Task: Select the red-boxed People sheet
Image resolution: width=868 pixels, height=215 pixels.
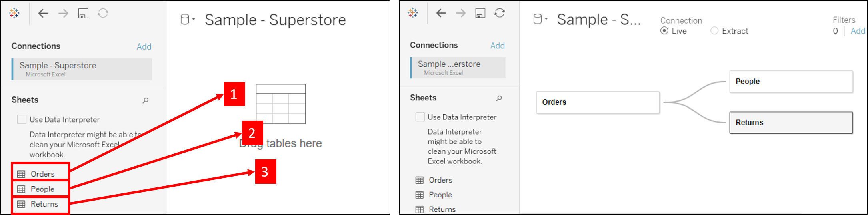Action: point(42,189)
